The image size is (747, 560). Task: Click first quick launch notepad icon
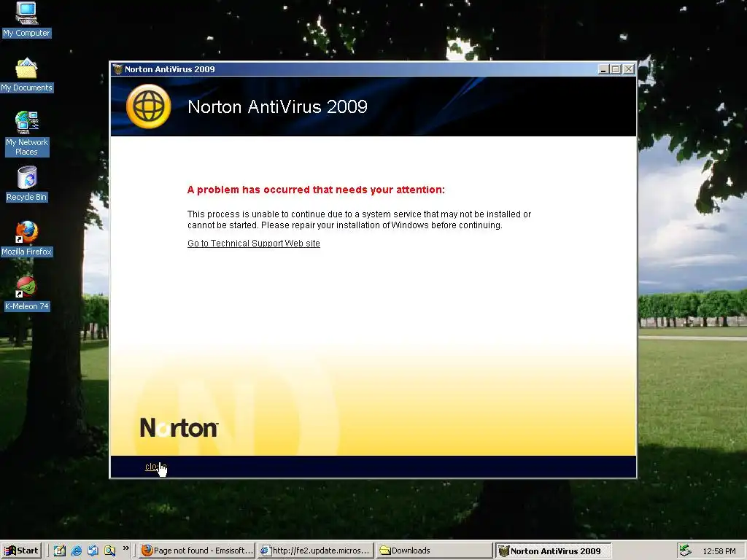tap(60, 551)
